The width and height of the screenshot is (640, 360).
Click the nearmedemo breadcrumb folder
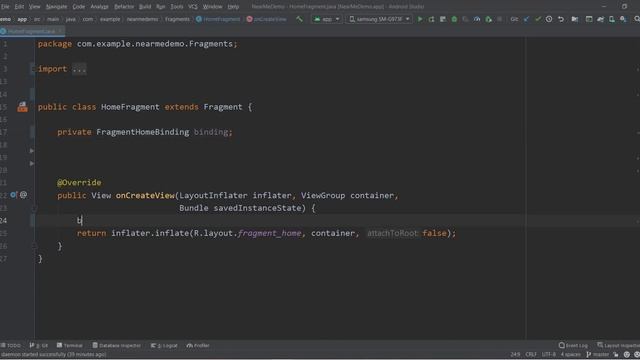click(x=142, y=19)
